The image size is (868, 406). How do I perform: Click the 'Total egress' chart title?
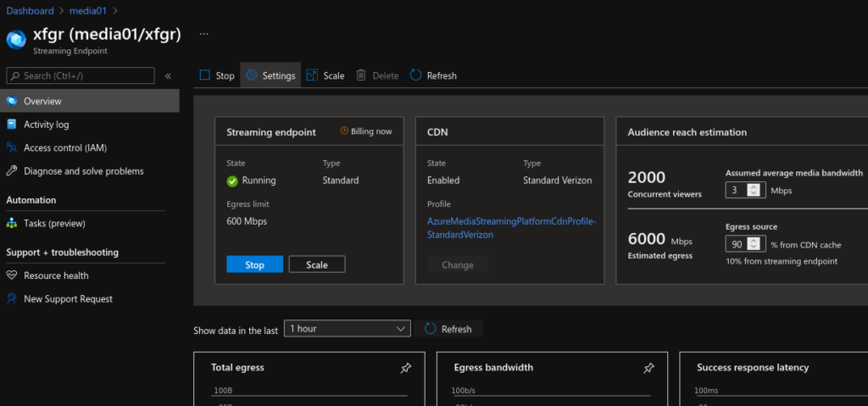237,367
